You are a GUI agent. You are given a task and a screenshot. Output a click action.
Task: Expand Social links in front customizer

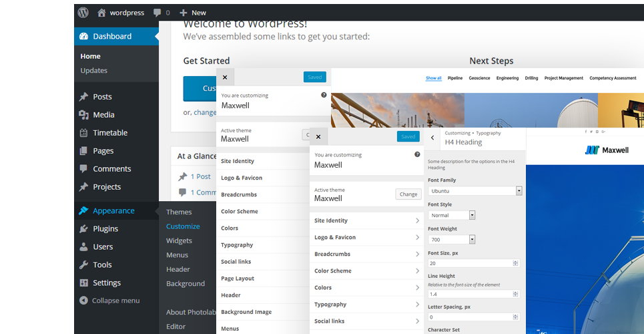pyautogui.click(x=366, y=321)
